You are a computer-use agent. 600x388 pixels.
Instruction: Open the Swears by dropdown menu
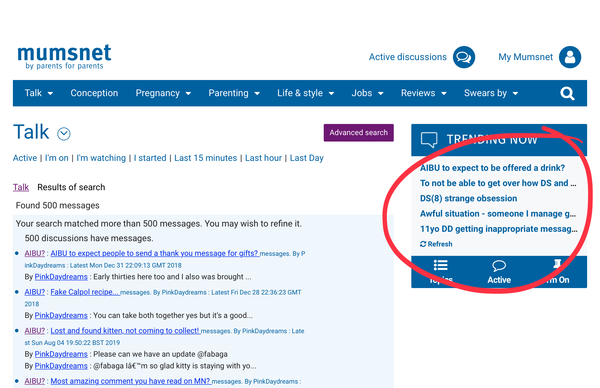pos(491,93)
